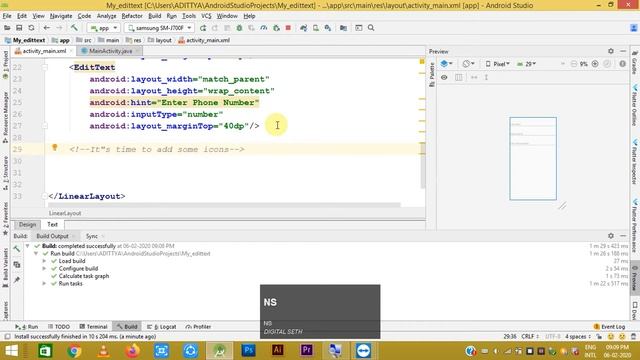
Task: Click the Debug app bug icon
Action: click(240, 28)
